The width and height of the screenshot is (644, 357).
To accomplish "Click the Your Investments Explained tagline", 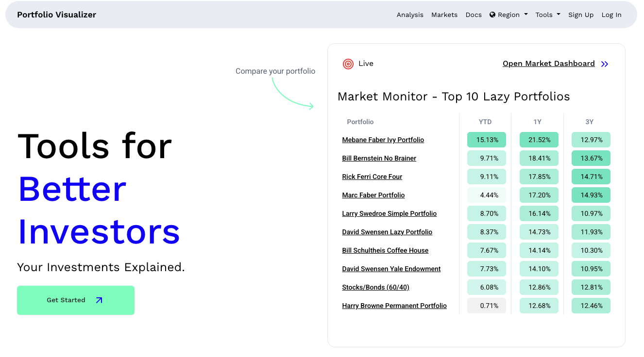I will (101, 267).
